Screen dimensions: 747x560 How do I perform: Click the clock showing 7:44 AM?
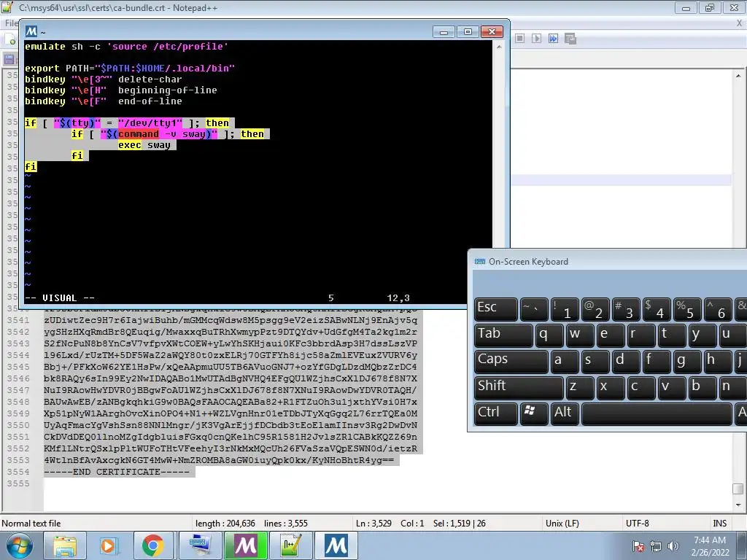[x=710, y=540]
